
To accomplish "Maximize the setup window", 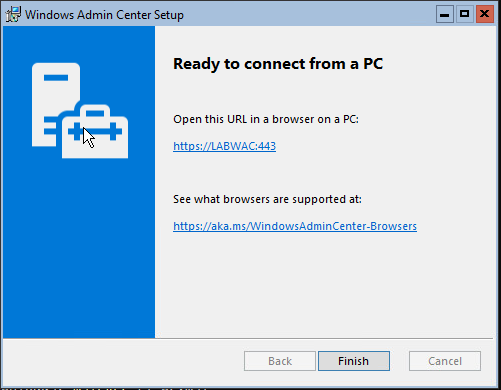I will 464,14.
